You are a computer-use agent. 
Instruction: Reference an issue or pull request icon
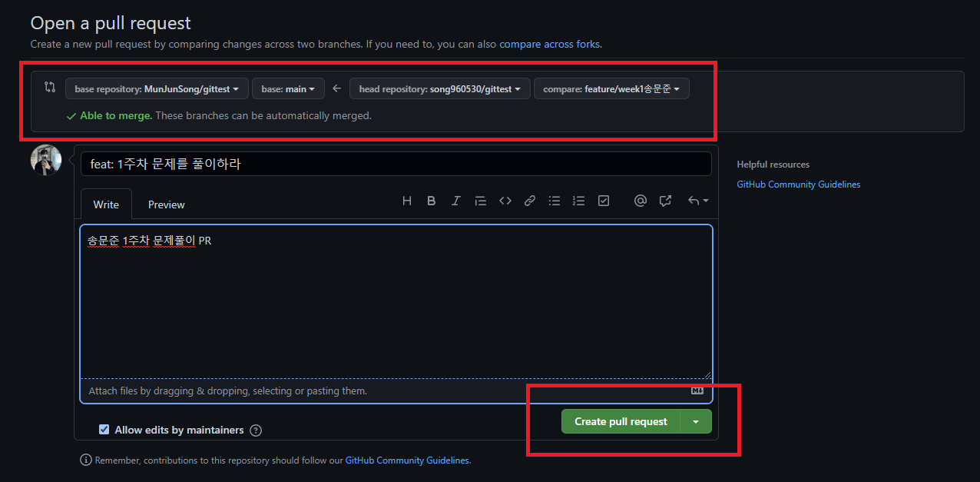[665, 201]
